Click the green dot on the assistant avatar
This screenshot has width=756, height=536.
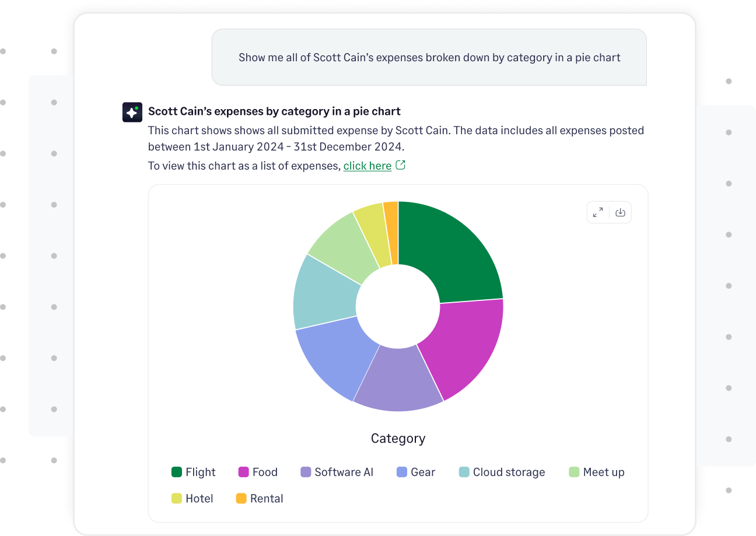pos(137,108)
